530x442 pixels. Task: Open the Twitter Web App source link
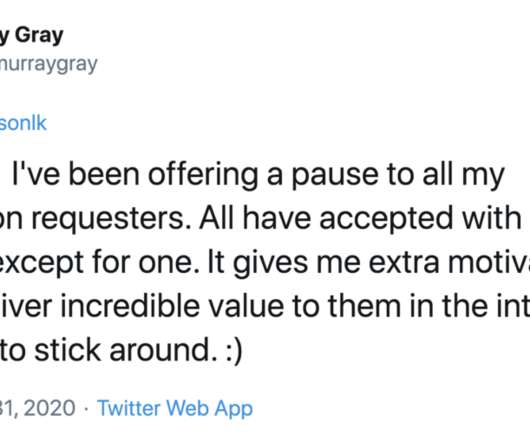pos(175,409)
